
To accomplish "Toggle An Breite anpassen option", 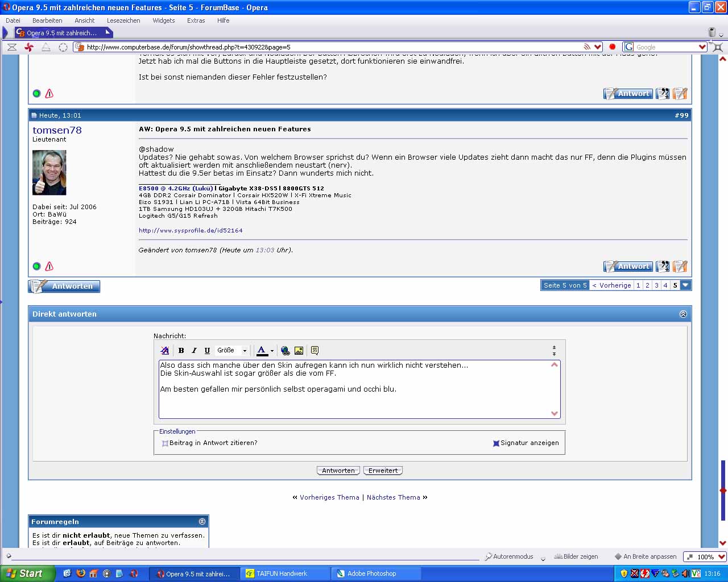I will [x=646, y=557].
